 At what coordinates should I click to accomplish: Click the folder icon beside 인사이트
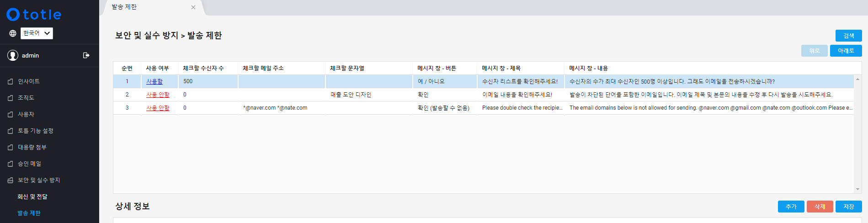11,81
